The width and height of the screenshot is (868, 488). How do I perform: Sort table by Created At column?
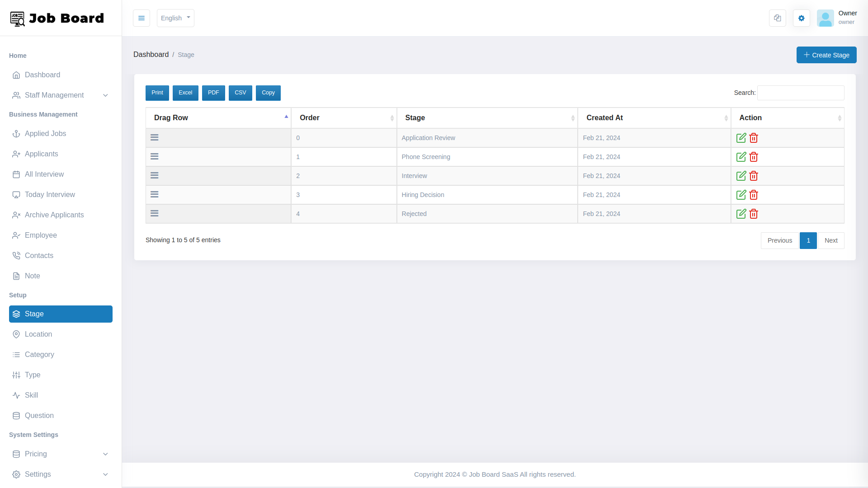coord(654,117)
